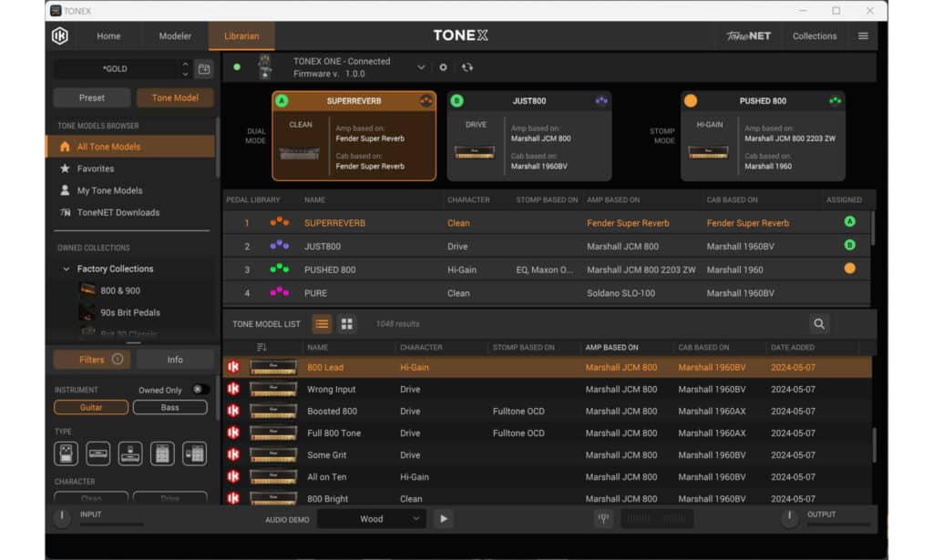Select the Boosted 800 tone model
The height and width of the screenshot is (560, 933).
tap(548, 412)
